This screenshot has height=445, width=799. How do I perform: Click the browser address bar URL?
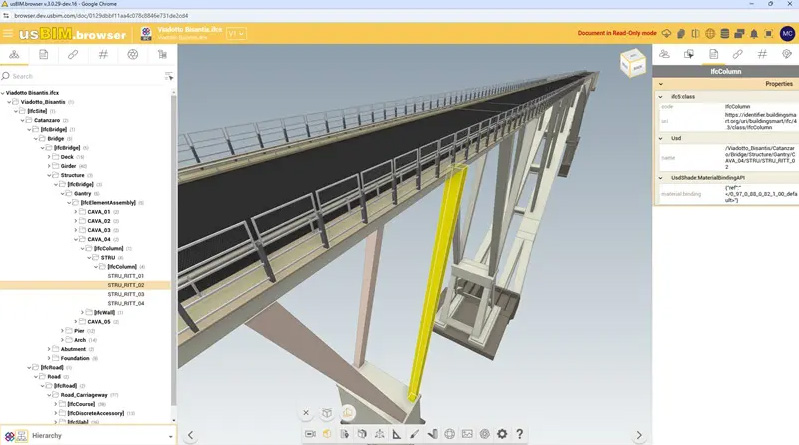(x=101, y=16)
